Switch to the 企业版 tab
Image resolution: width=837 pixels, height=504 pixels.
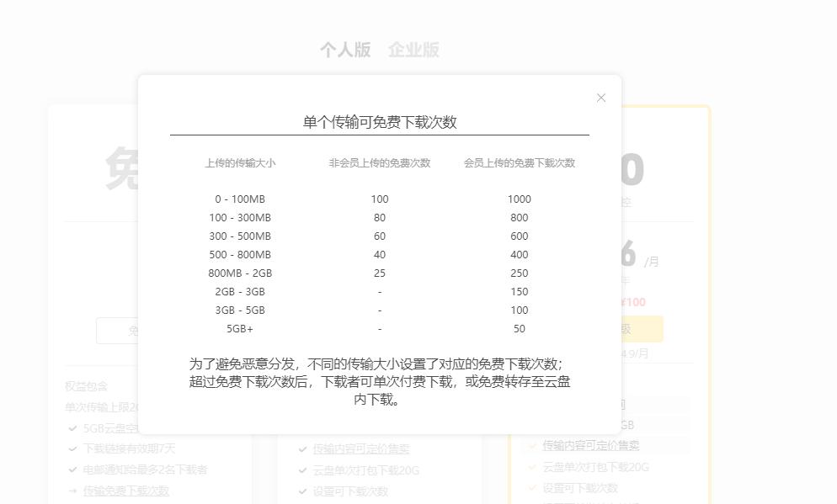pyautogui.click(x=413, y=49)
